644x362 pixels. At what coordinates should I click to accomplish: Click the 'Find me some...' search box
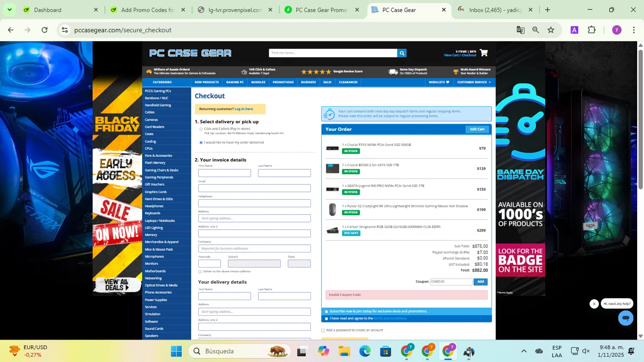(333, 53)
